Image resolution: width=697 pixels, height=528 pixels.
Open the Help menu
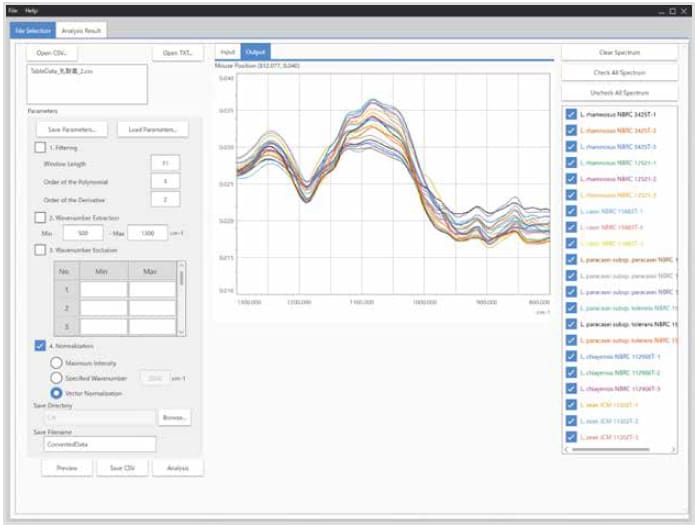click(31, 11)
